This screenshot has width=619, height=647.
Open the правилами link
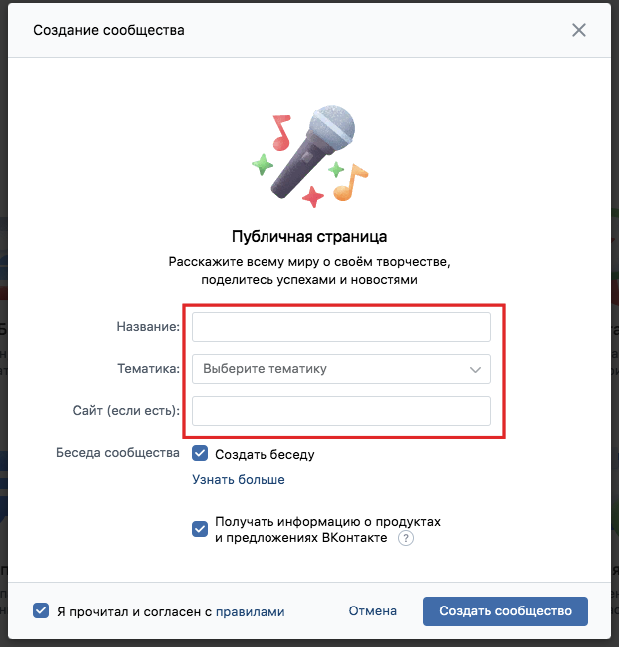(x=250, y=611)
